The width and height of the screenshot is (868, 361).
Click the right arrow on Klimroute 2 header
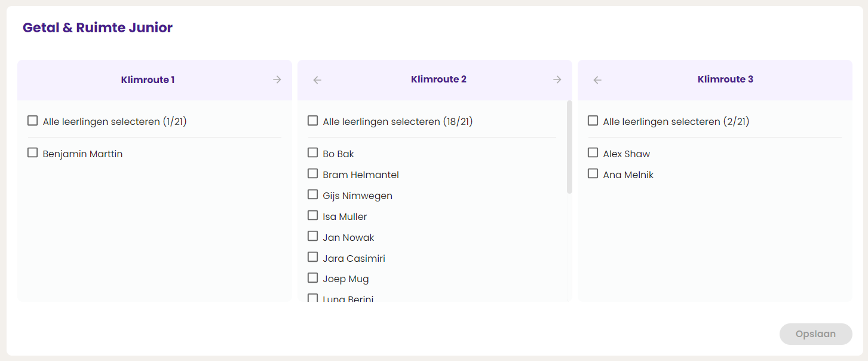click(557, 79)
